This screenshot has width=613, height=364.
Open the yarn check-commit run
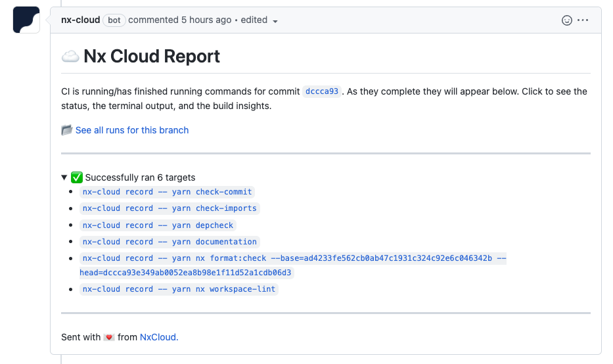167,192
